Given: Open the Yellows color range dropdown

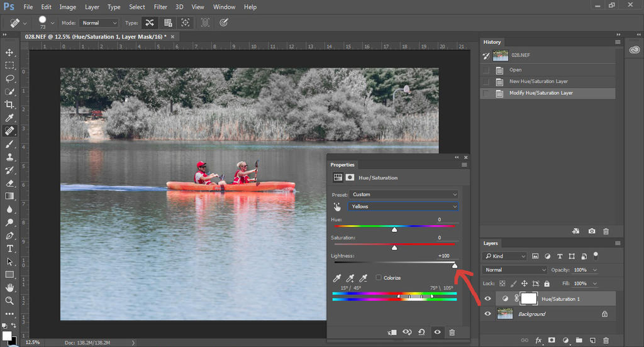Looking at the screenshot, I should [404, 206].
